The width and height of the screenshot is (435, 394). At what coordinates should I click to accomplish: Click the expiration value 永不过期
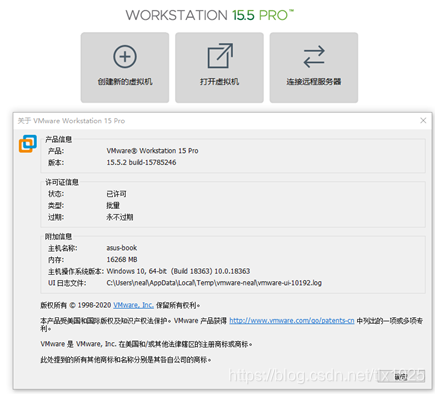pos(120,217)
